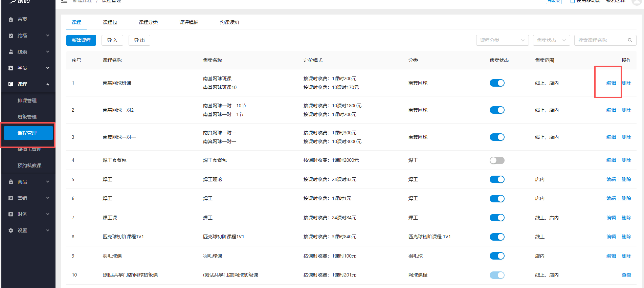Switch to the 课程分类 tab
Viewport: 644px width, 288px height.
coord(148,22)
